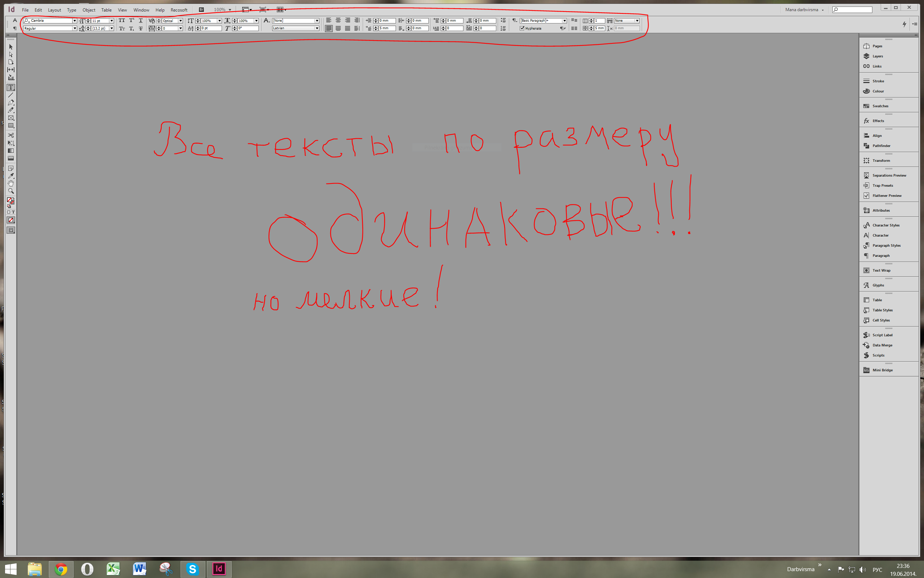Open Google Chrome from the taskbar
The height and width of the screenshot is (578, 924).
pyautogui.click(x=61, y=569)
